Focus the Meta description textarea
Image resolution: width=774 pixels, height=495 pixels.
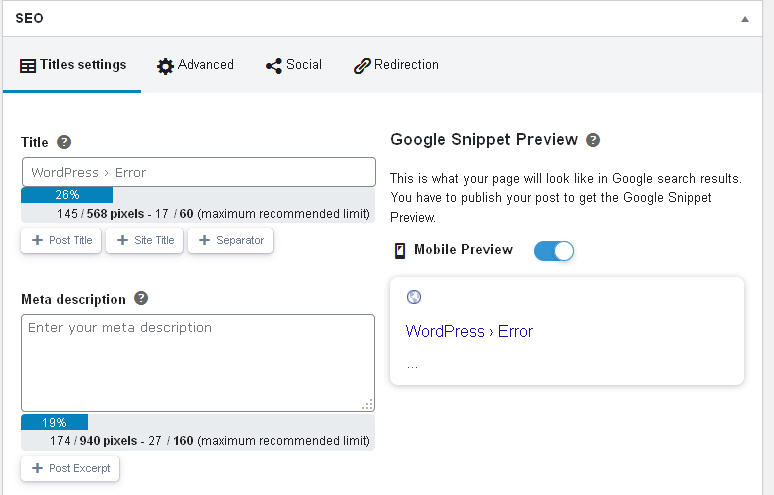click(198, 363)
